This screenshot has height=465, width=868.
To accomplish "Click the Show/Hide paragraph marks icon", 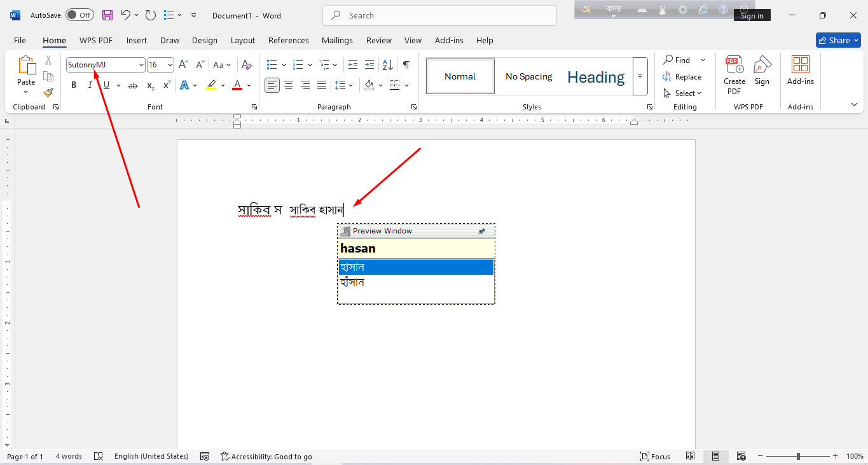I will click(406, 65).
